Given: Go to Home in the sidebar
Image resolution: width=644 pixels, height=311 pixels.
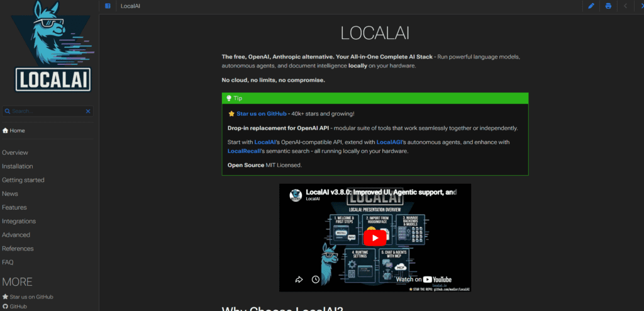Looking at the screenshot, I should [x=17, y=131].
